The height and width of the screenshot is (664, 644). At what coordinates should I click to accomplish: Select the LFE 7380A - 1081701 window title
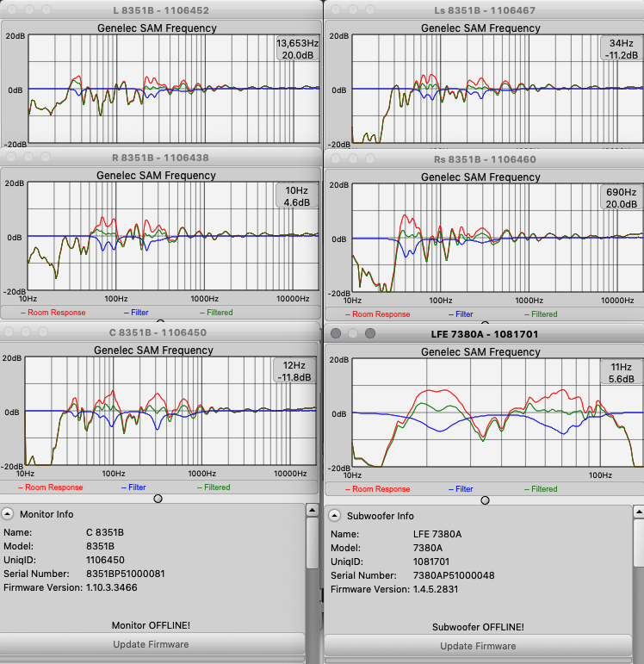coord(485,334)
